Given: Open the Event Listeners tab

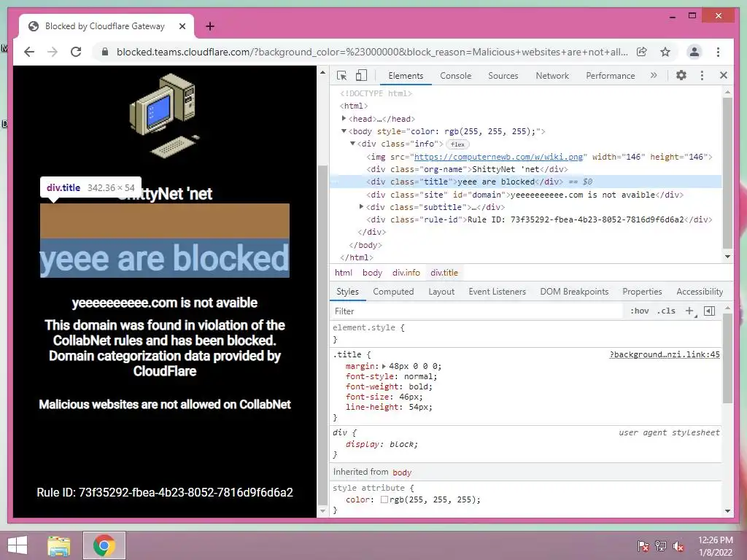Looking at the screenshot, I should [x=497, y=292].
